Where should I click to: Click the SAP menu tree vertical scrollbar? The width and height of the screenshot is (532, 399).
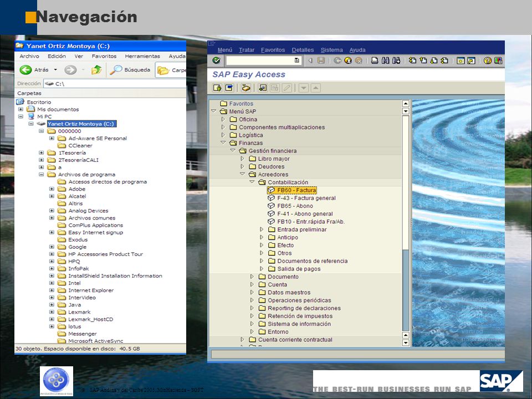click(x=406, y=223)
